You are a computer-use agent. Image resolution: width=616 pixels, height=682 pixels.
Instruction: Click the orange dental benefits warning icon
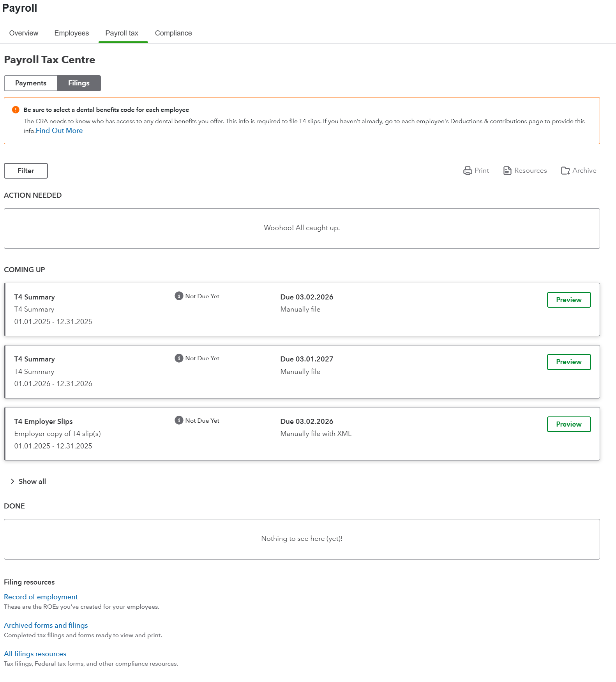point(16,110)
